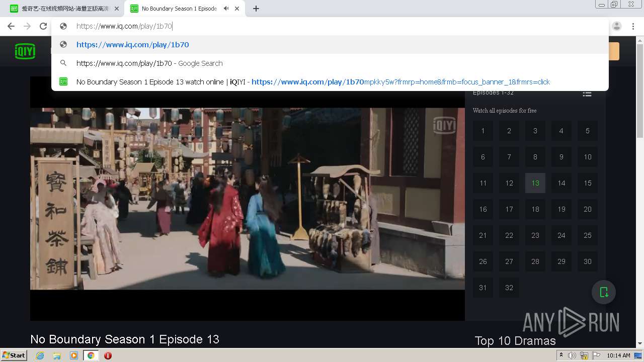This screenshot has width=644, height=362.
Task: Play episode 15
Action: click(588, 183)
